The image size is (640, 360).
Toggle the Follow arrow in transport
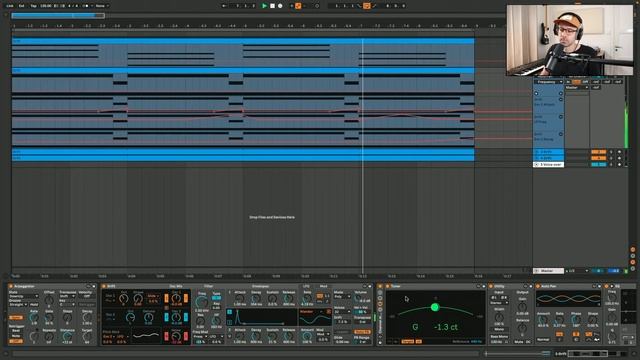224,6
